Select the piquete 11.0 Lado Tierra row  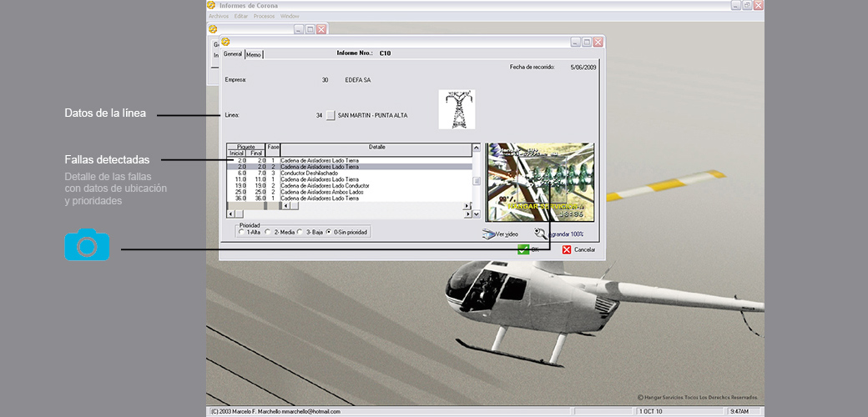(349, 179)
